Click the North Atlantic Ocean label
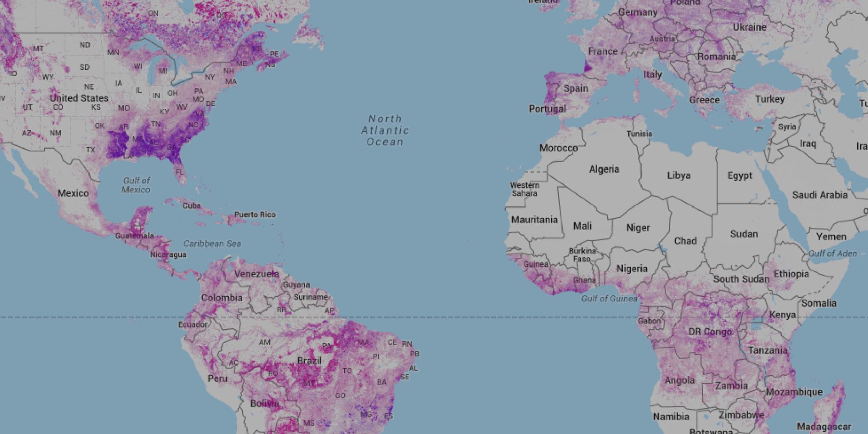Viewport: 868px width, 434px height. [385, 130]
